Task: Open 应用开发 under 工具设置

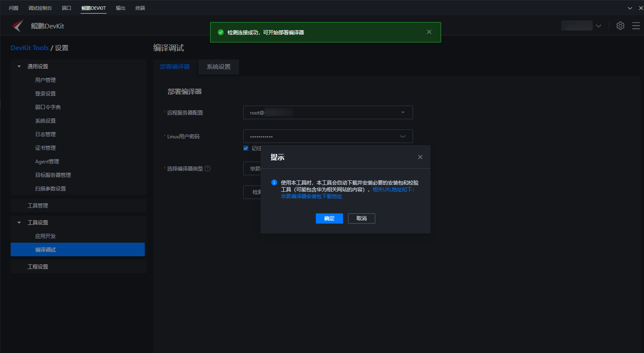Action: 45,236
